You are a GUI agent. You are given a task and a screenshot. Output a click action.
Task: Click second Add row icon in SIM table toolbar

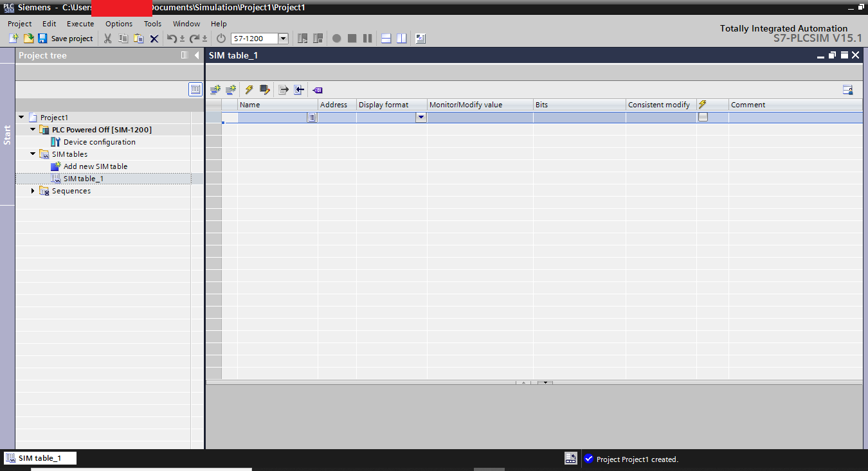(231, 90)
